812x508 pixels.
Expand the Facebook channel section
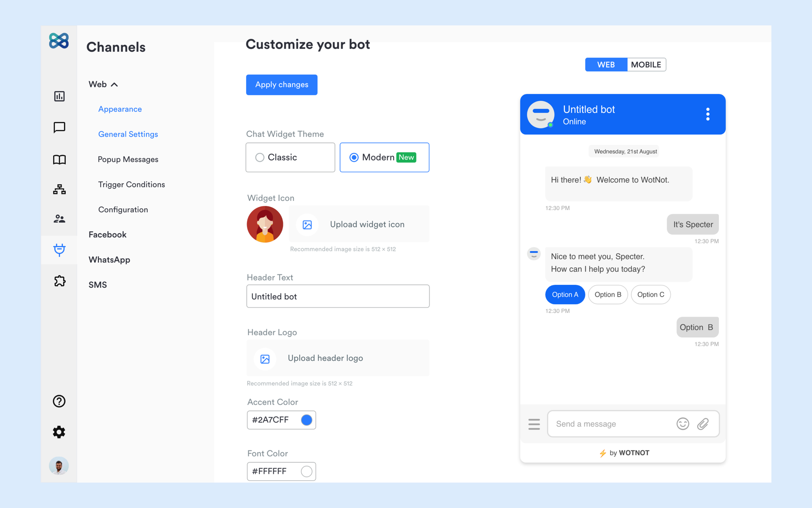click(x=107, y=234)
